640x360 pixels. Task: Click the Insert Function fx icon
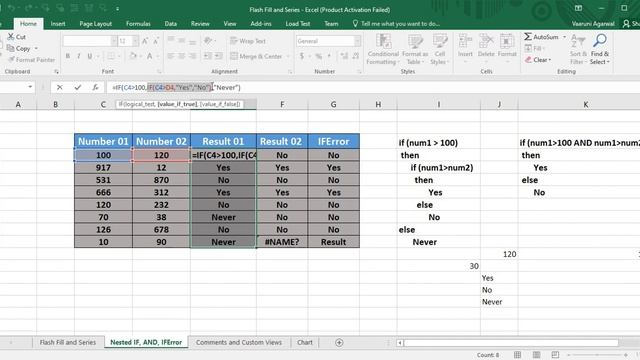point(95,87)
